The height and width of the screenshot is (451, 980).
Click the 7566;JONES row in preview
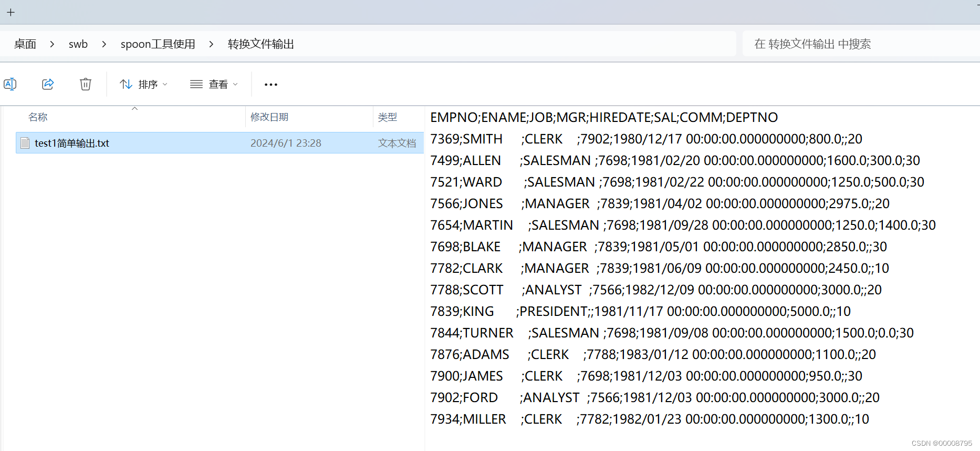660,203
